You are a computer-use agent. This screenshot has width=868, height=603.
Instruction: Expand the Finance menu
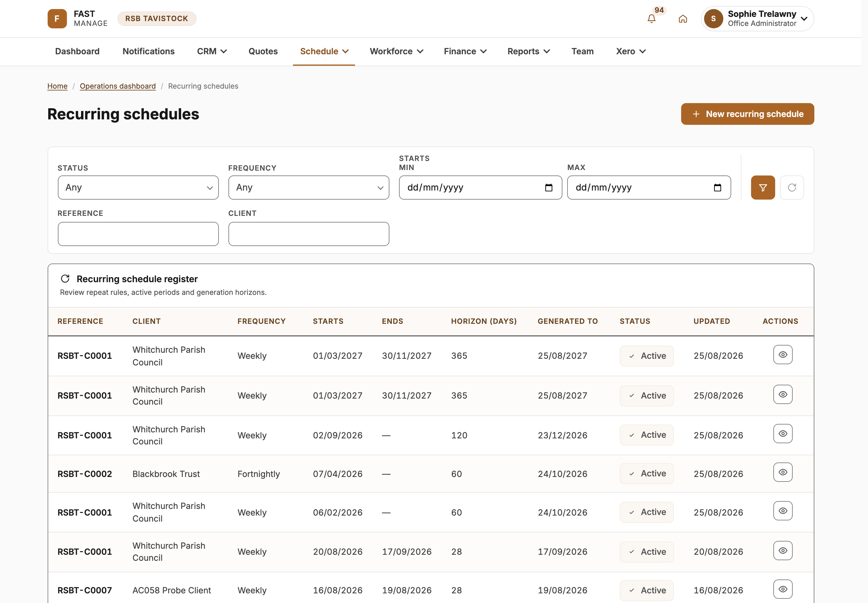pos(465,51)
